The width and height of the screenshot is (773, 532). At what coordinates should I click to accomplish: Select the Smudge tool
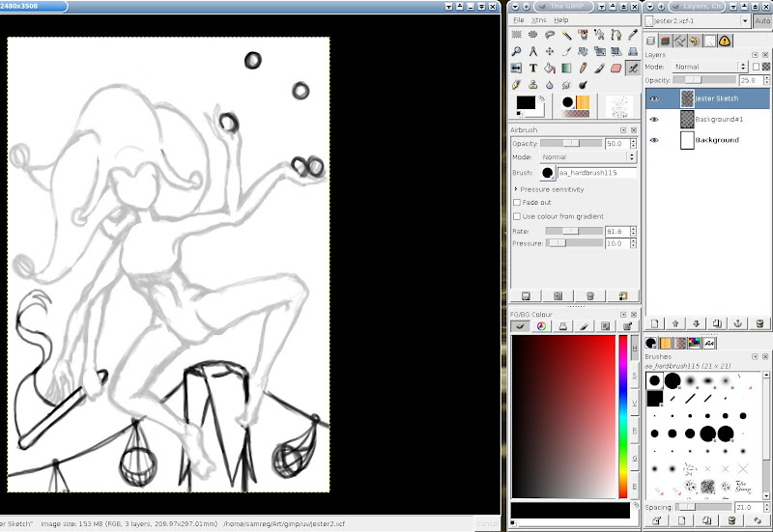click(x=566, y=85)
